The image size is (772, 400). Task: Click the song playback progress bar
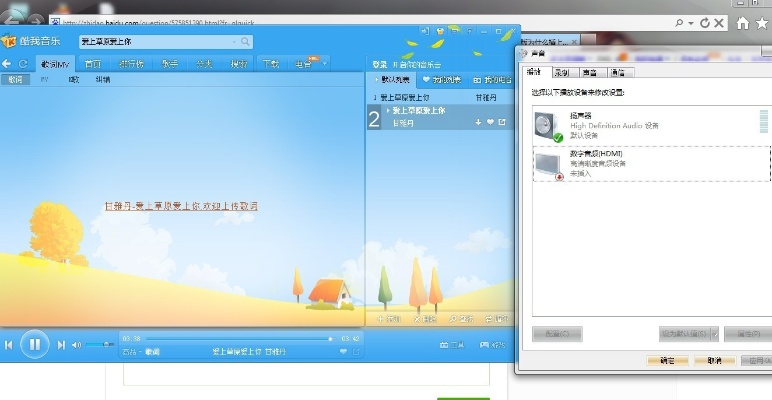coord(230,339)
